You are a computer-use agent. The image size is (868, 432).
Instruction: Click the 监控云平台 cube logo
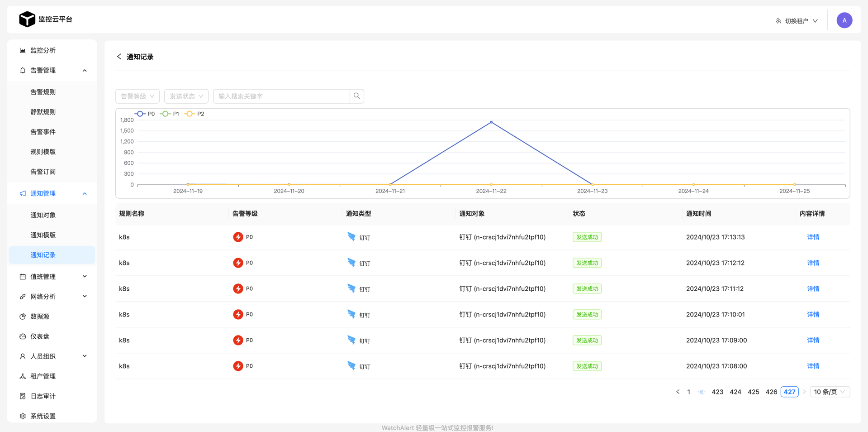tap(27, 19)
